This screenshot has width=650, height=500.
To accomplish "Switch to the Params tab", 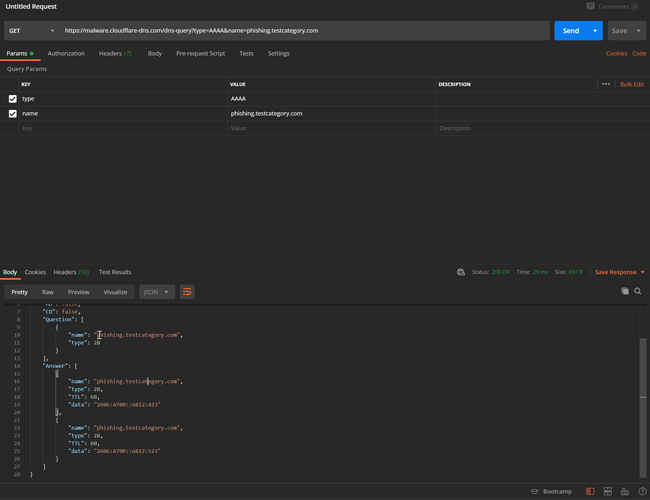I will coord(20,53).
